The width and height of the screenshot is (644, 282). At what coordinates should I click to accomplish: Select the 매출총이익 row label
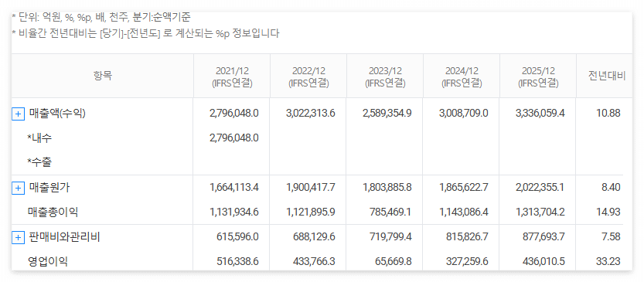click(53, 212)
